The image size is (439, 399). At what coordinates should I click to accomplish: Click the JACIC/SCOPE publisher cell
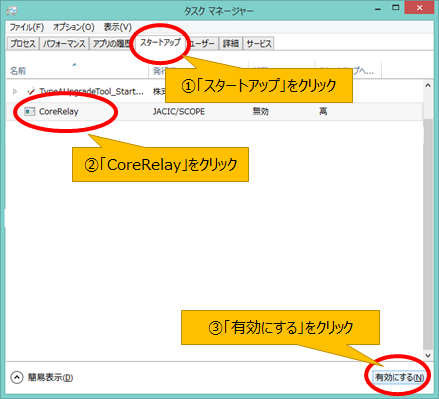(179, 112)
